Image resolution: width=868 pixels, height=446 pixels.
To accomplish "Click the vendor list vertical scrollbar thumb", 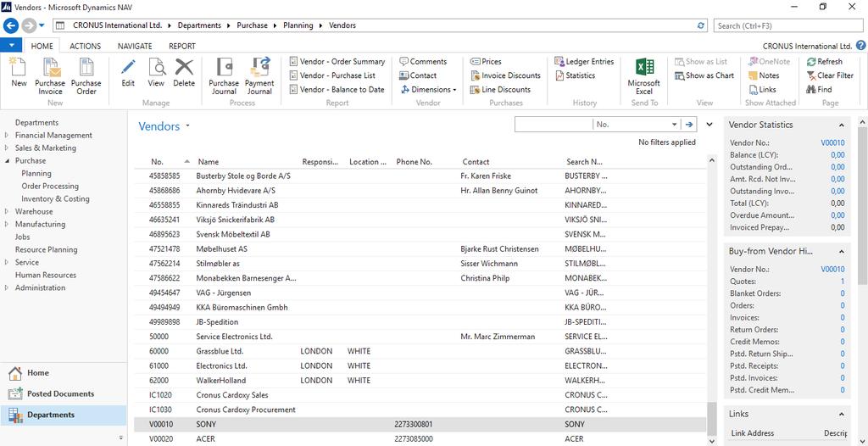I will point(712,418).
